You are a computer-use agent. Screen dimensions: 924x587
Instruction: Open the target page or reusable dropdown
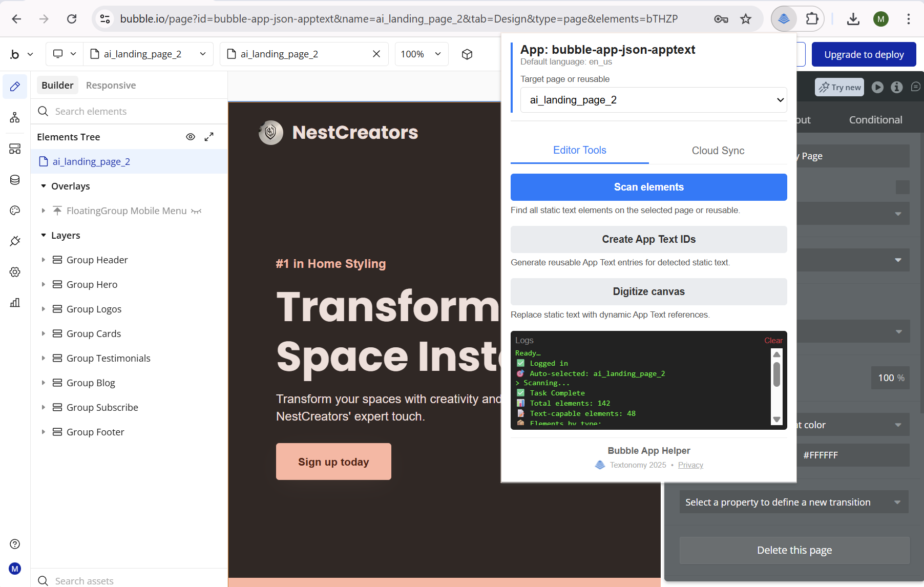point(654,100)
